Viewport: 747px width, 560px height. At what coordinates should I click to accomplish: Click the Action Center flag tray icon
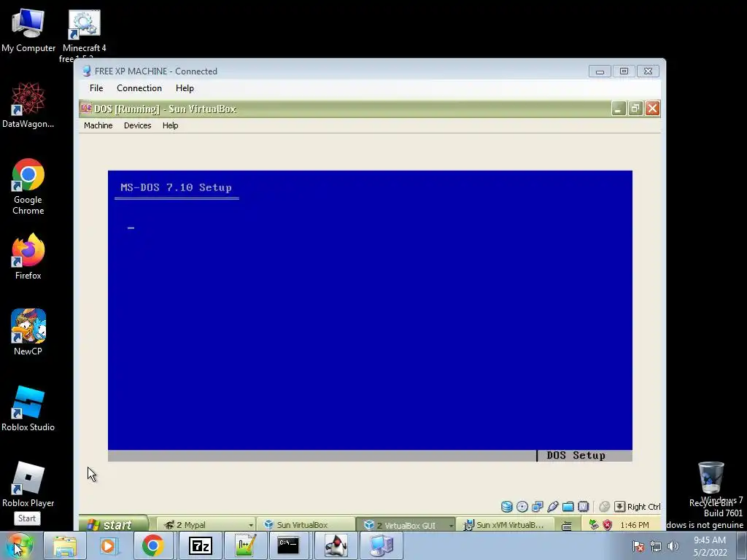638,546
